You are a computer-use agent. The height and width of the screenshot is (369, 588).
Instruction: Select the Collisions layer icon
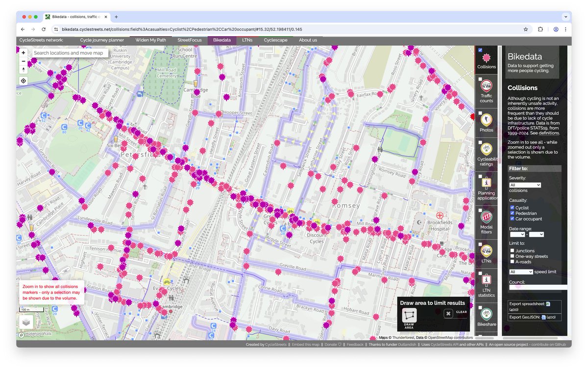tap(487, 58)
